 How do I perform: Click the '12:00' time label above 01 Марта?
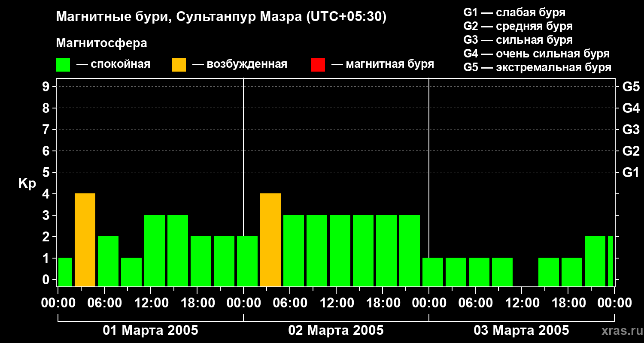pos(151,303)
